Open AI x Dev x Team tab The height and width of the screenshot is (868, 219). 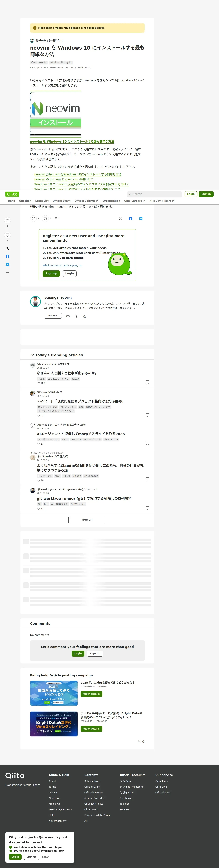162,201
